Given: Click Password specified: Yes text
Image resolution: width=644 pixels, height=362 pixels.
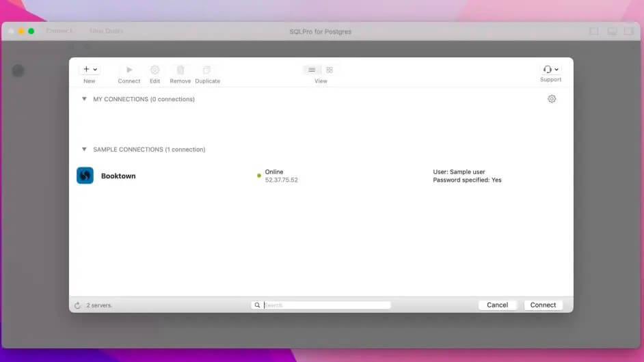Looking at the screenshot, I should click(x=467, y=180).
